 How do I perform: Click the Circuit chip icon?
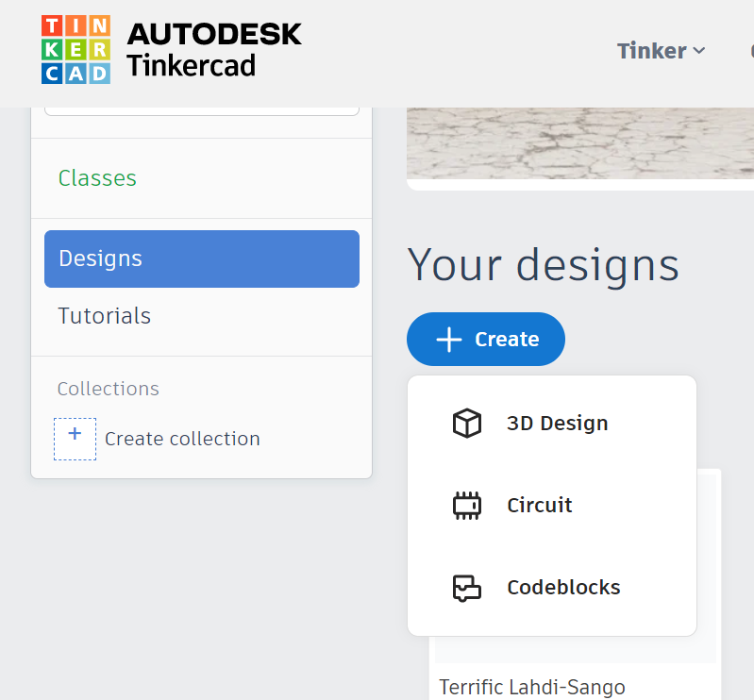click(467, 506)
